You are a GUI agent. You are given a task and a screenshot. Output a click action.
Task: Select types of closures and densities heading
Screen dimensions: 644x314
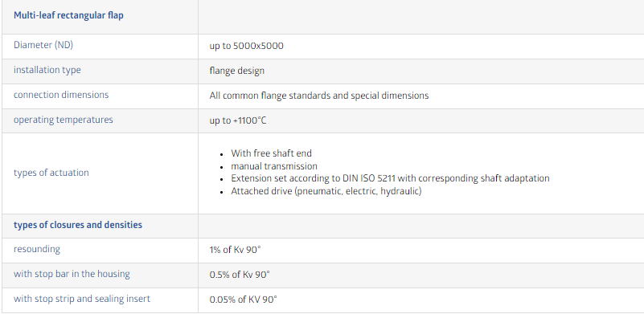click(x=78, y=225)
